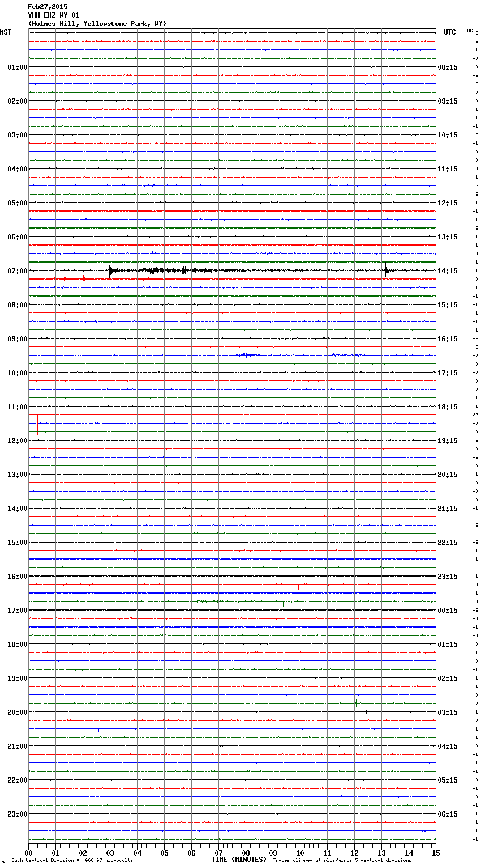Click the 12:15 UTC time label
481x868 pixels.
[448, 203]
